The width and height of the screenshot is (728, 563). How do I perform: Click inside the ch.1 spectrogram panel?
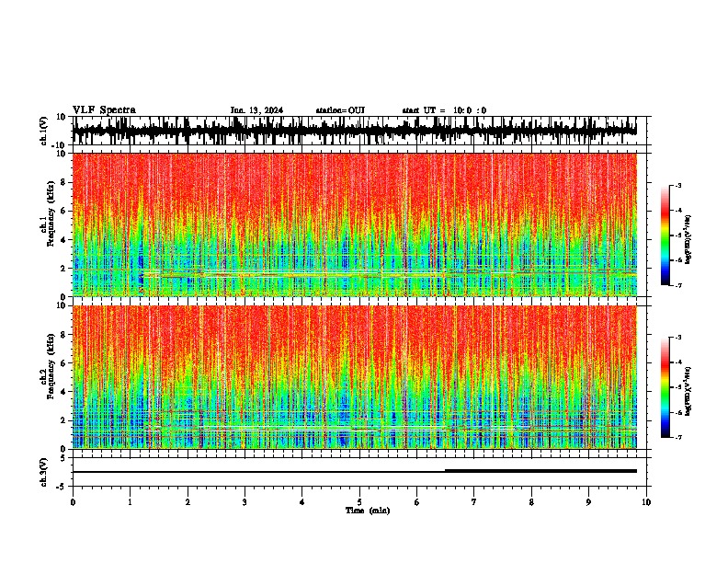pos(354,224)
